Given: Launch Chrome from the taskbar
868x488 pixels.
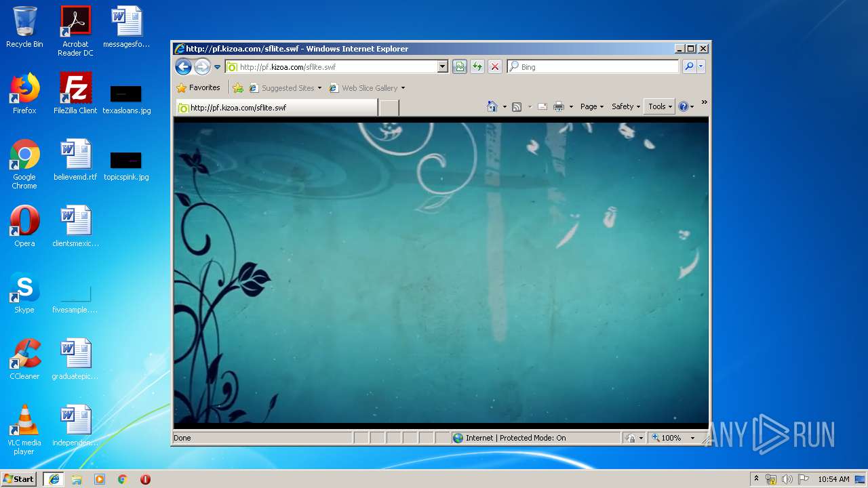Looking at the screenshot, I should 123,479.
